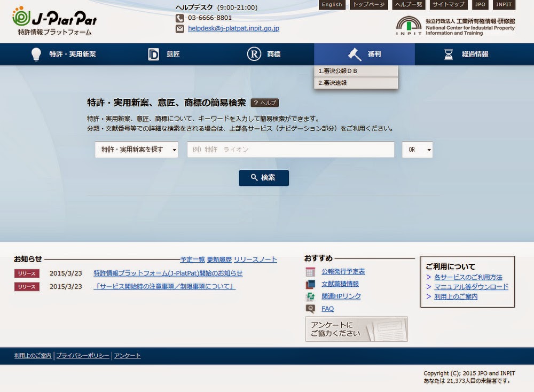534x392 pixels.
Task: Open the footer プライバシーポリシー link
Action: (x=83, y=356)
